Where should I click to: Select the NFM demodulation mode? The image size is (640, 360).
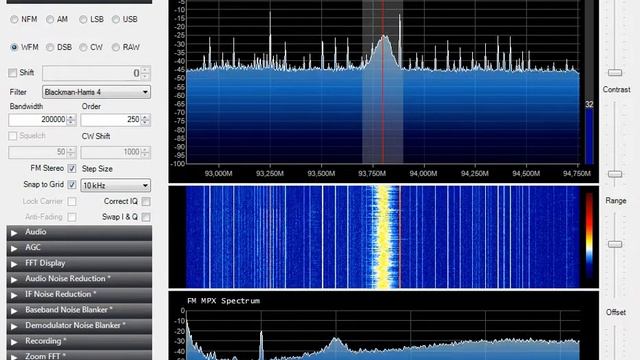coord(14,19)
